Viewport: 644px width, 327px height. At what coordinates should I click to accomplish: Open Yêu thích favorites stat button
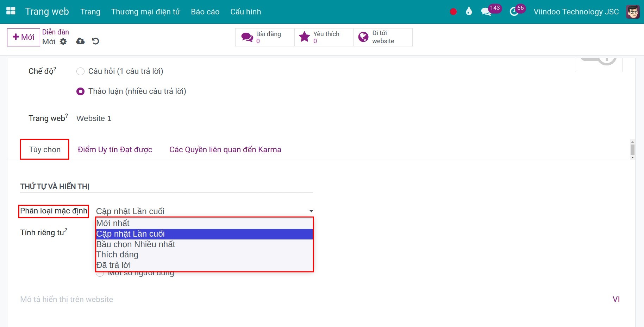click(324, 37)
